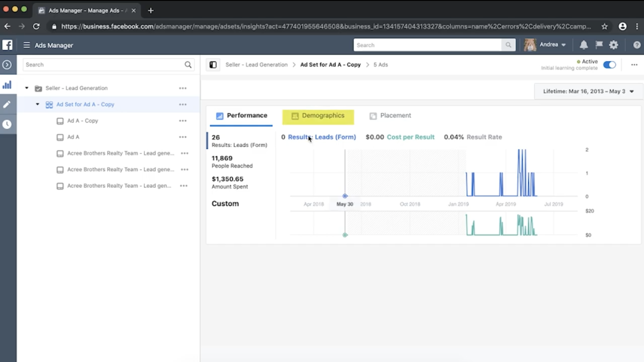Open the Seller - Lead Generation breadcrumb link

tap(256, 65)
